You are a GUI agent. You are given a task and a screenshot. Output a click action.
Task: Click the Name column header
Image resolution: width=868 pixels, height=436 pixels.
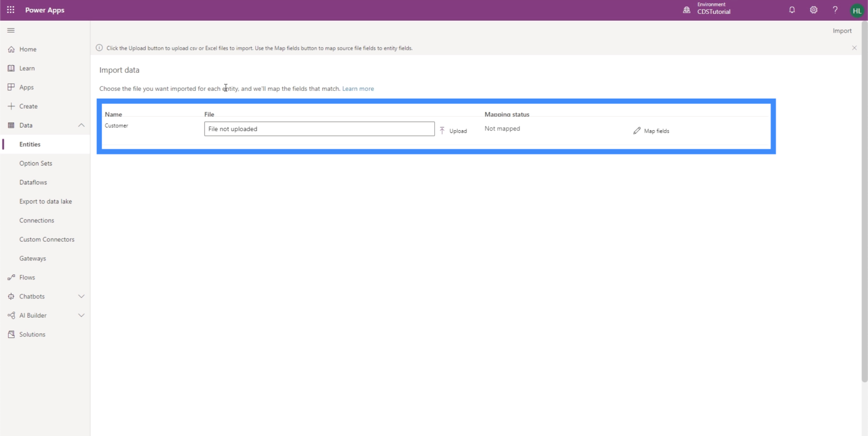[x=113, y=114]
